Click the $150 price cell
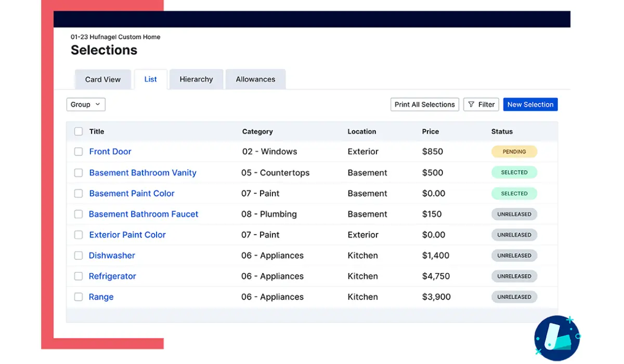 coord(432,214)
